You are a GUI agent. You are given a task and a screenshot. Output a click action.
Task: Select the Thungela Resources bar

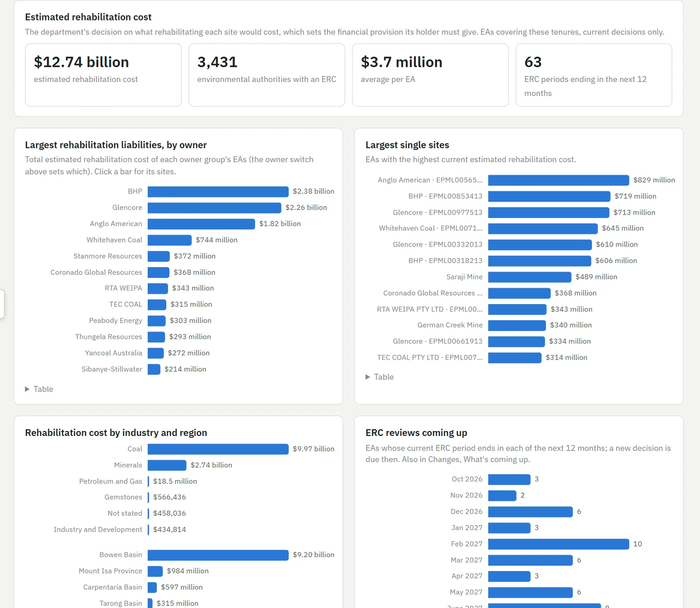point(156,337)
